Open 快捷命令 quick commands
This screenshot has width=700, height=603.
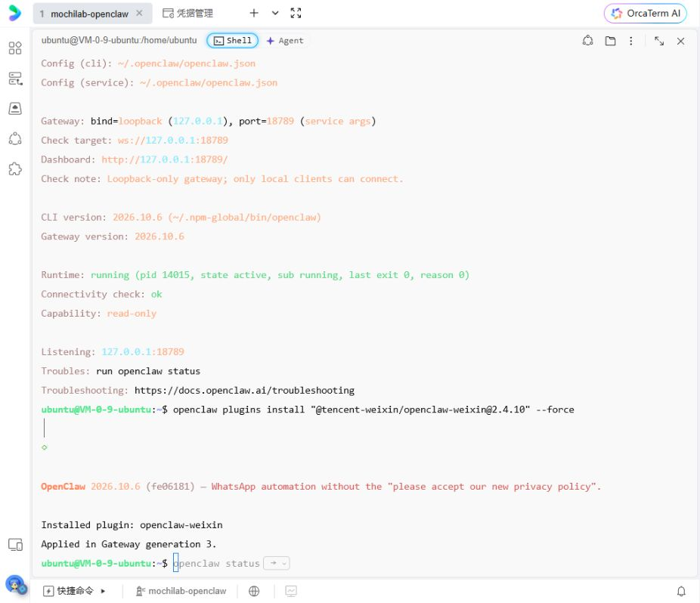click(68, 591)
